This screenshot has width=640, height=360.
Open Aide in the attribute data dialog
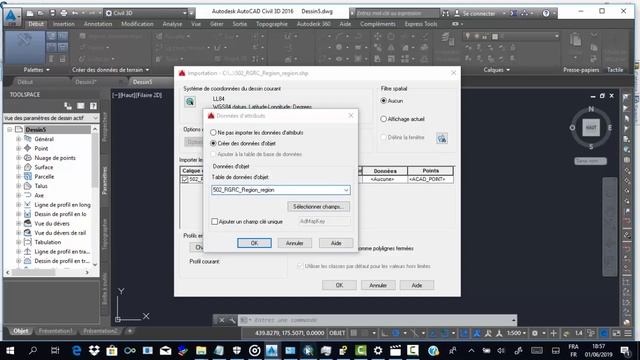coord(336,243)
